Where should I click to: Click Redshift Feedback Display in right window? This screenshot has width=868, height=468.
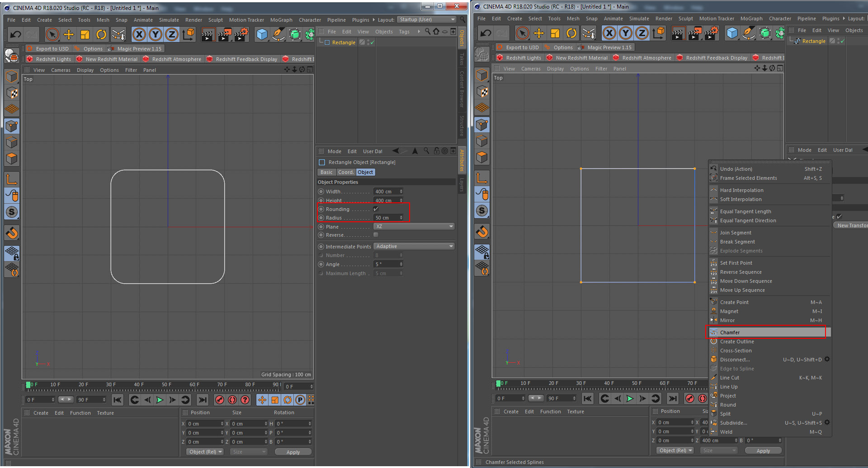point(712,58)
